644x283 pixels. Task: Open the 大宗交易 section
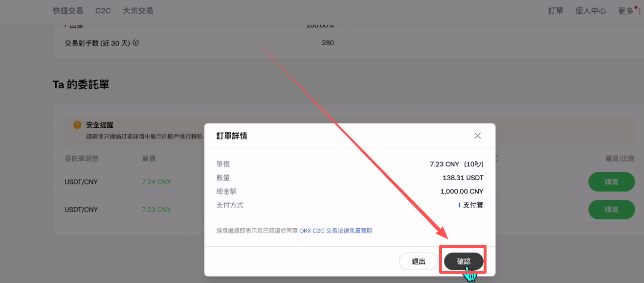[137, 10]
